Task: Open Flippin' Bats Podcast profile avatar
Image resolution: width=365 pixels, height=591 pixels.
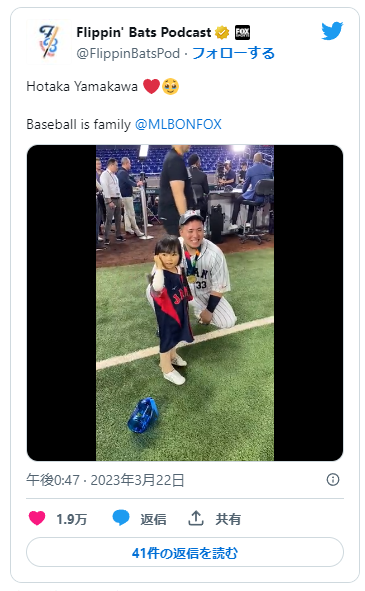Action: tap(49, 42)
